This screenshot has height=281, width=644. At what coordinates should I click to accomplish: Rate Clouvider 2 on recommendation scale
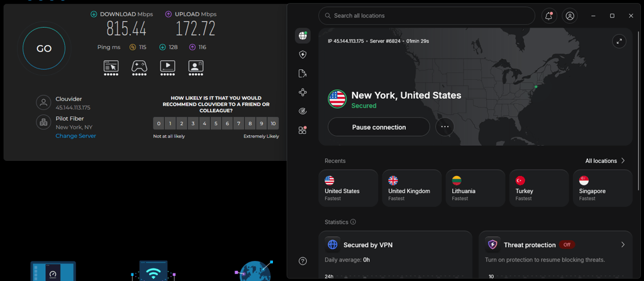(x=182, y=123)
